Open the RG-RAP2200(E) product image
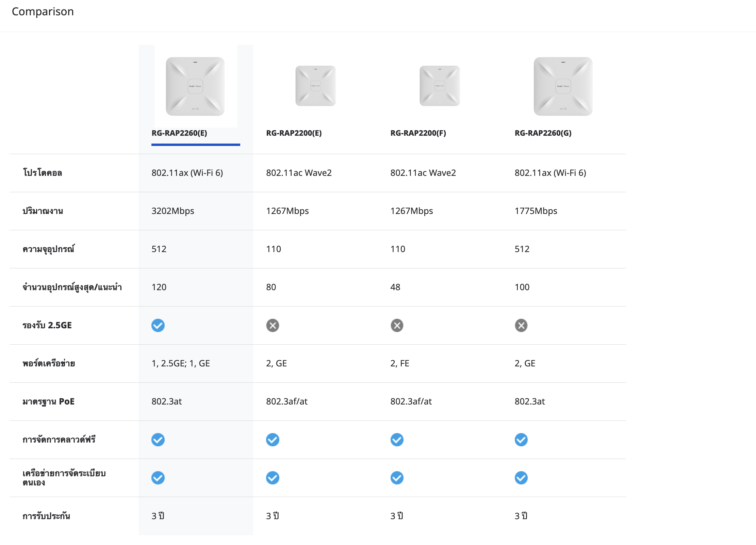The width and height of the screenshot is (756, 545). coord(315,86)
